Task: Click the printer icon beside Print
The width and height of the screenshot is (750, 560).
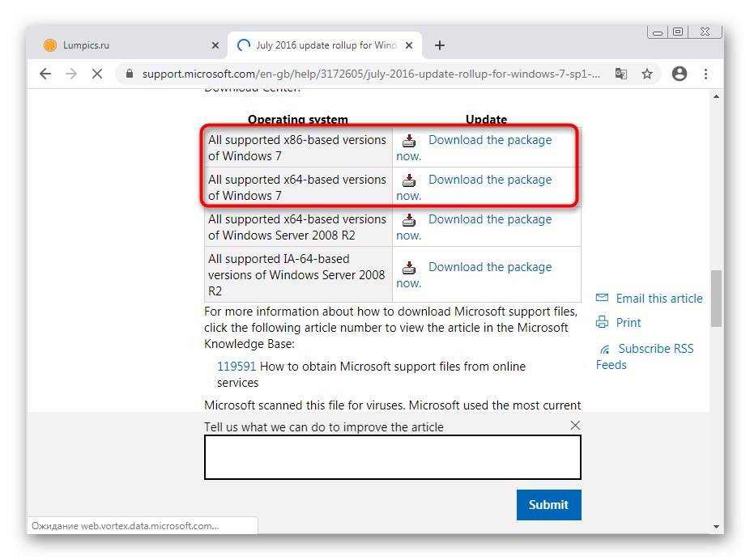Action: click(602, 321)
